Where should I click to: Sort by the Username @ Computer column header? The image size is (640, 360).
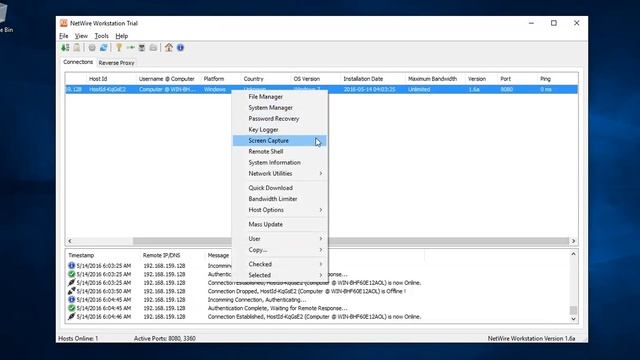pos(167,79)
